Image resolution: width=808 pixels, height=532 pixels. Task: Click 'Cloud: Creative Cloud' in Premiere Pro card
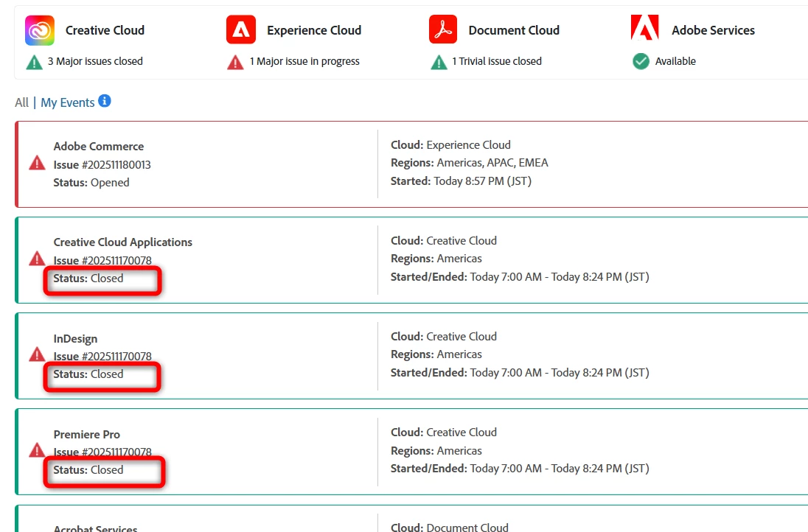coord(444,433)
